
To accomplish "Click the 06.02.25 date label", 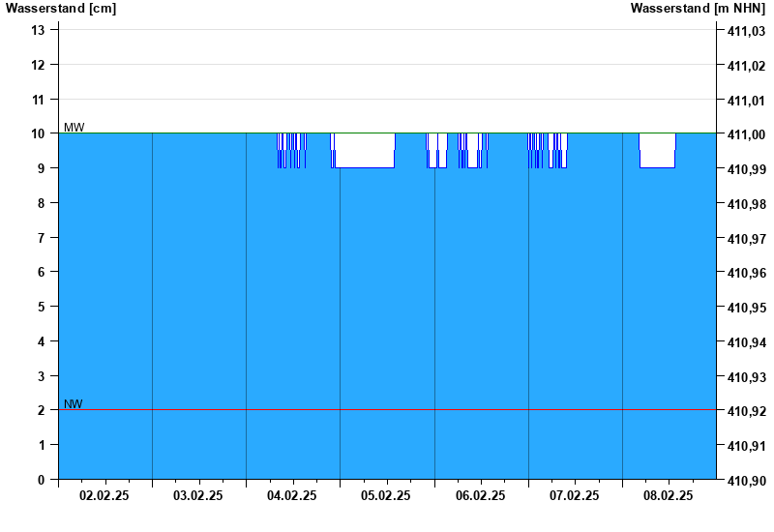I will (x=480, y=496).
